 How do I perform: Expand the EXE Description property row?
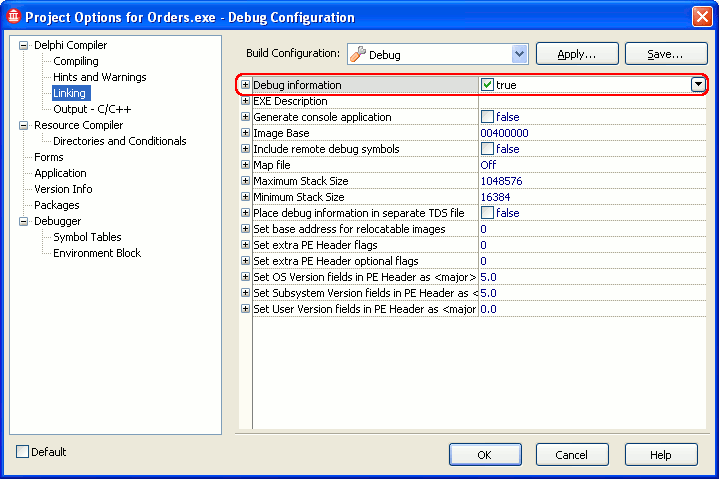245,101
